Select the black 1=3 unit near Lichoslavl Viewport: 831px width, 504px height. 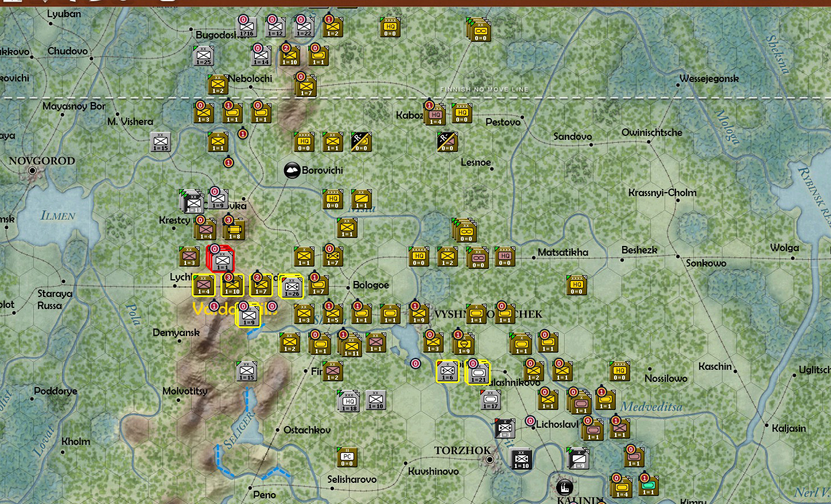(505, 428)
